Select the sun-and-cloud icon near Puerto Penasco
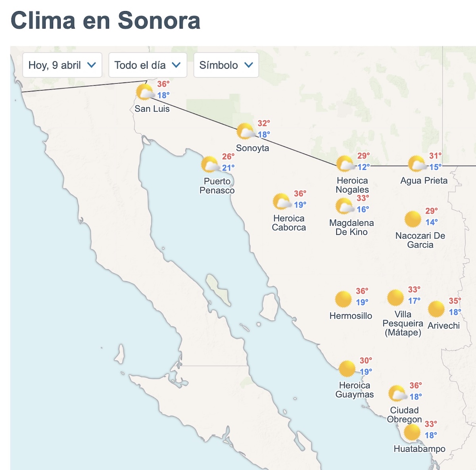This screenshot has width=476, height=470. 209,164
